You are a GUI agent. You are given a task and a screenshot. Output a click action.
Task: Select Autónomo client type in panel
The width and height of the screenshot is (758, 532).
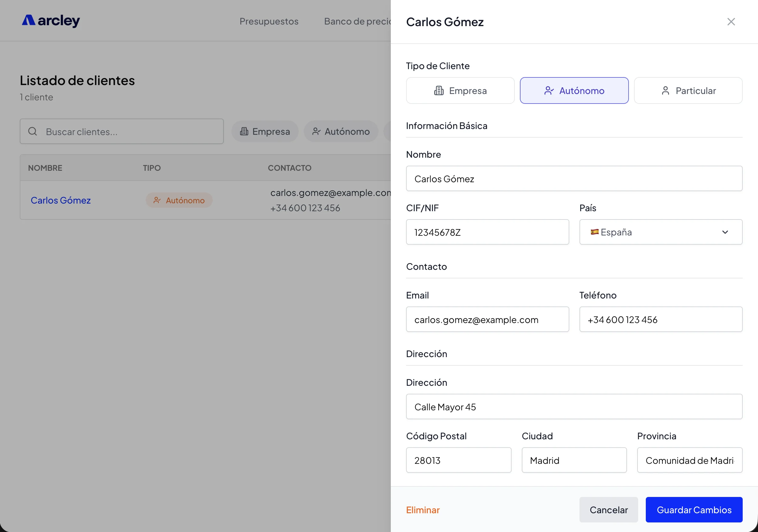574,90
